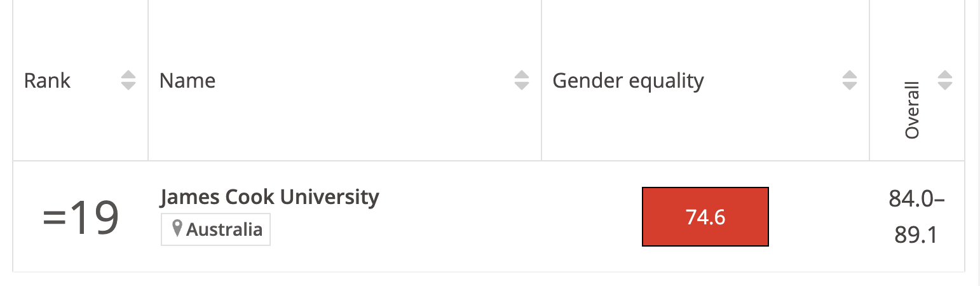Click the red 74.6 score box
This screenshot has width=980, height=286.
pyautogui.click(x=705, y=217)
